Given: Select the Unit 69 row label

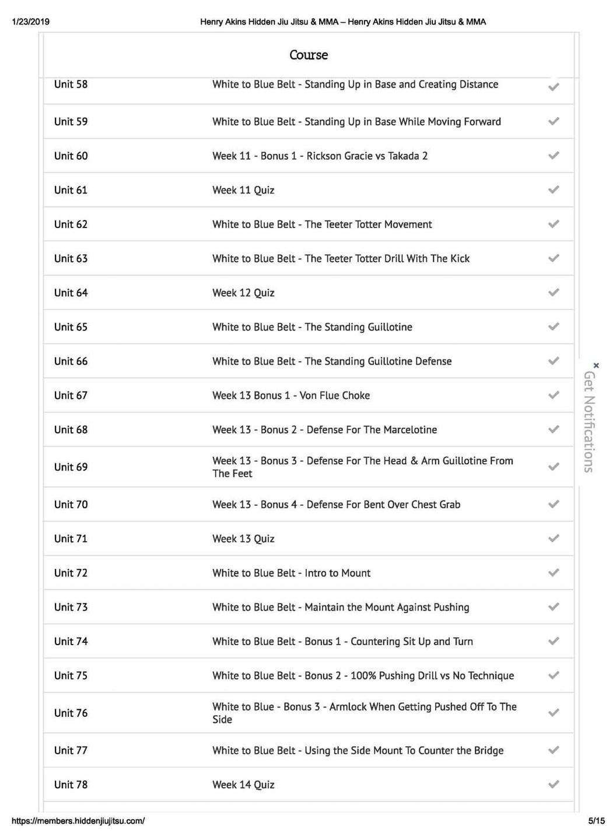Looking at the screenshot, I should [71, 467].
